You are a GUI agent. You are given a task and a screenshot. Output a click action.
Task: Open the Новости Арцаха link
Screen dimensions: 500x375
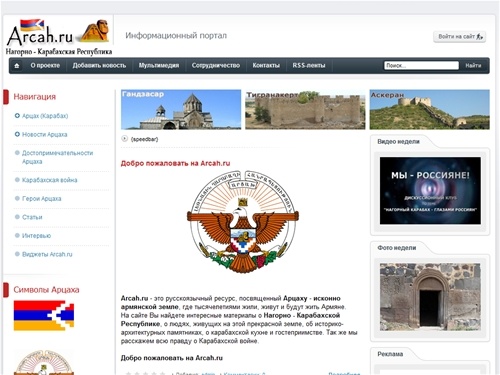pos(45,135)
